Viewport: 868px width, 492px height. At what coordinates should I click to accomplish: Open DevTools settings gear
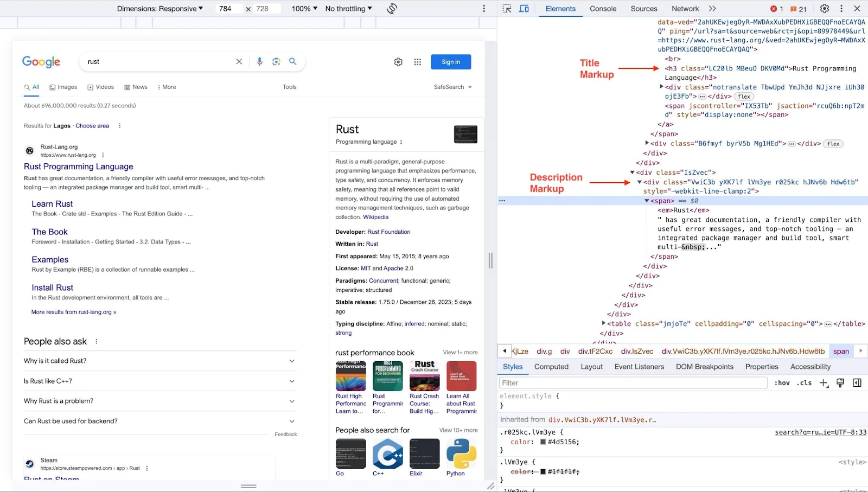point(825,9)
